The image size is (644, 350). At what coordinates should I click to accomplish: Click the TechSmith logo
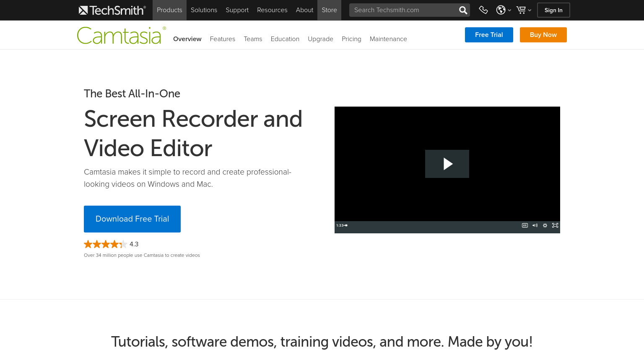(x=112, y=10)
